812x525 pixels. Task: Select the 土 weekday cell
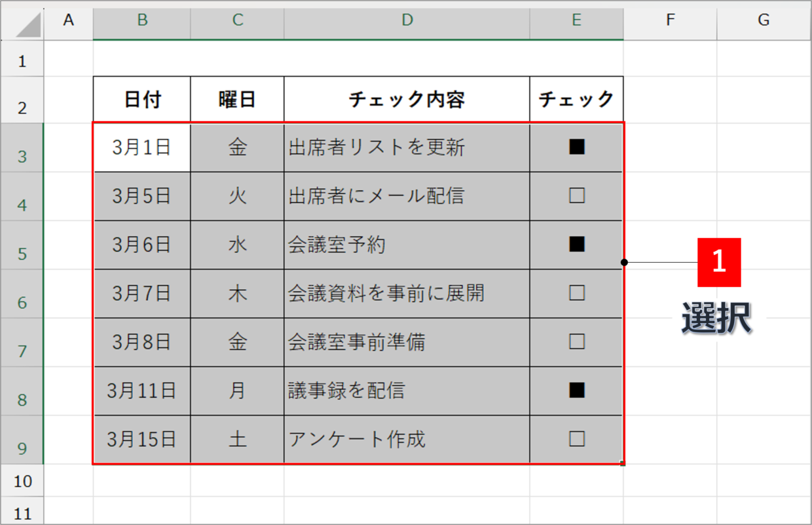point(237,439)
